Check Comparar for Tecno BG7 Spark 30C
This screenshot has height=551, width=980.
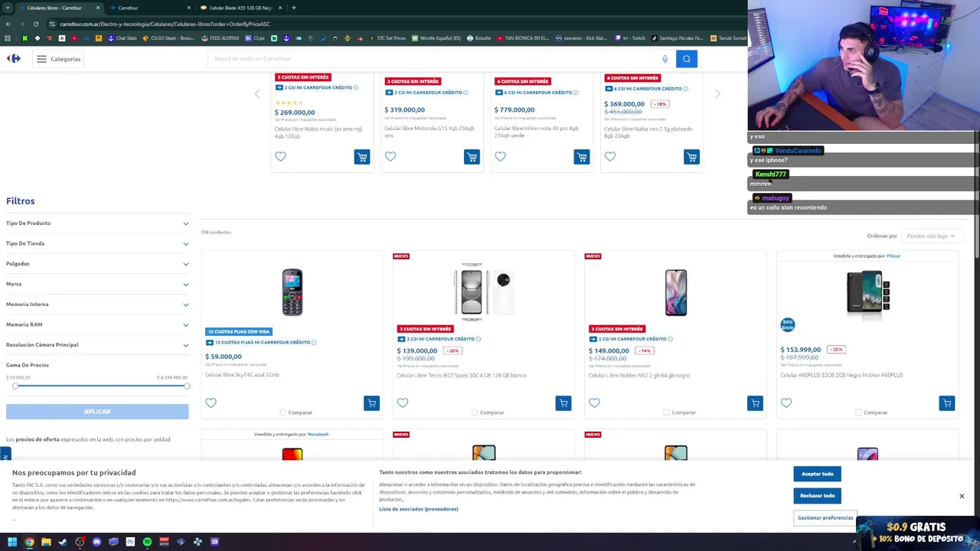coord(475,412)
